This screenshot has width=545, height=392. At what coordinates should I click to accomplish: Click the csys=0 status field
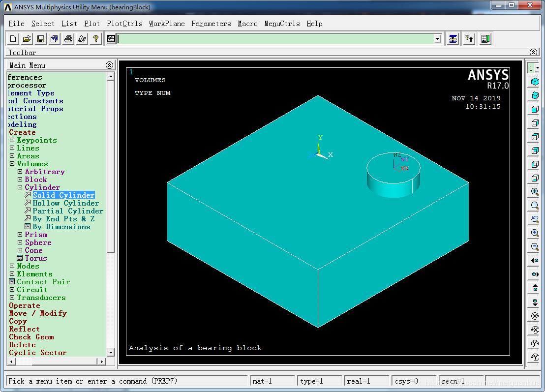tap(414, 381)
